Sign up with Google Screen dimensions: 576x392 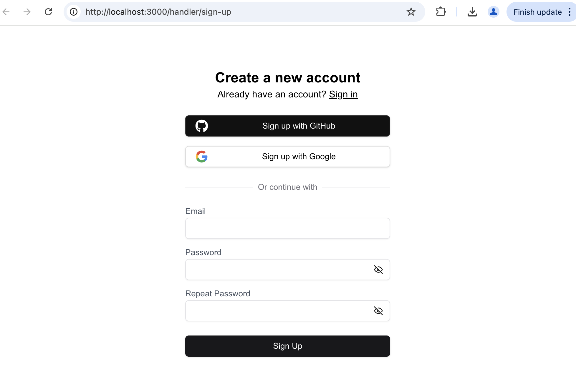coord(287,157)
